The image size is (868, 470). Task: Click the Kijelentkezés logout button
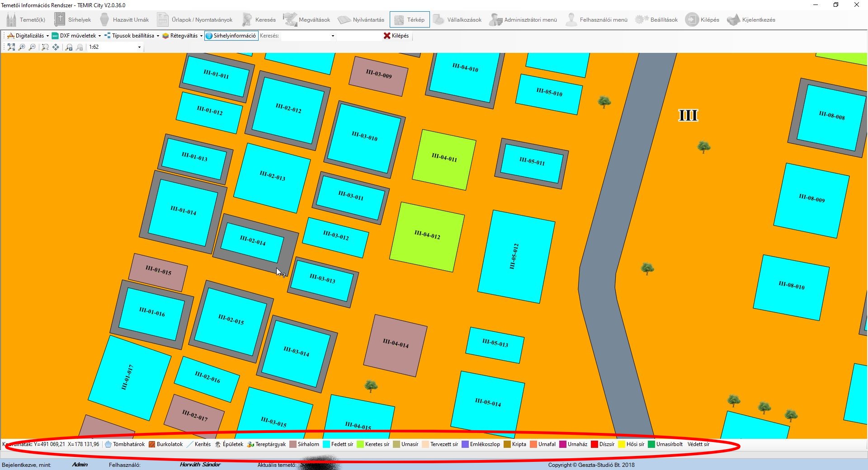pyautogui.click(x=751, y=20)
